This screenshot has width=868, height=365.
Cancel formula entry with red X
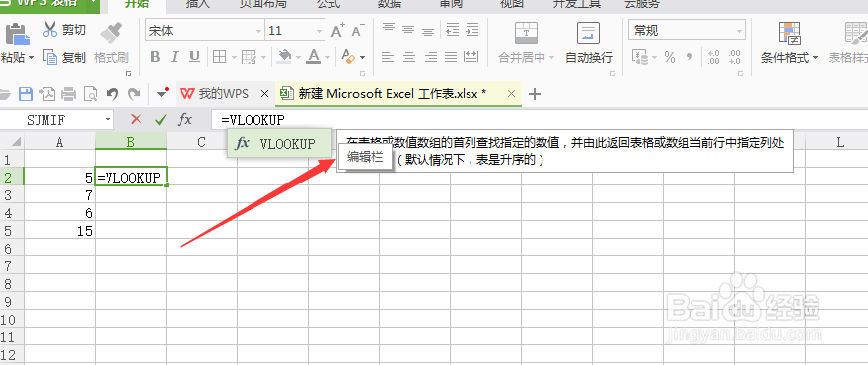[x=136, y=119]
